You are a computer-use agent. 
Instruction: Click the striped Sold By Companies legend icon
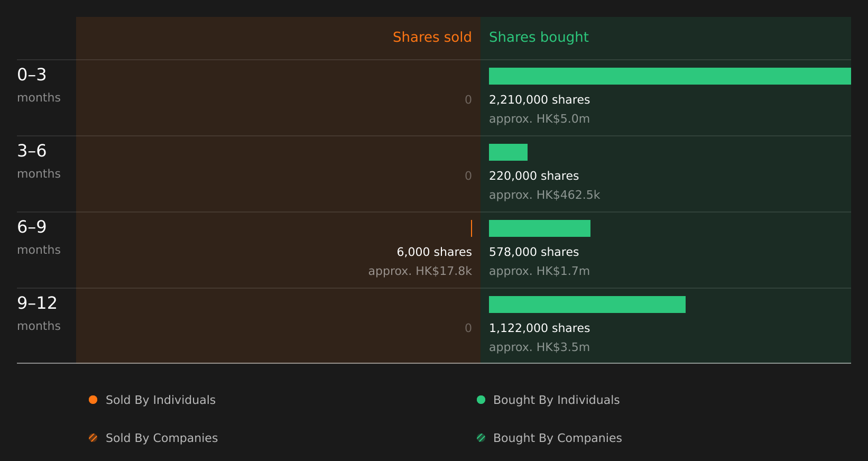(x=93, y=438)
